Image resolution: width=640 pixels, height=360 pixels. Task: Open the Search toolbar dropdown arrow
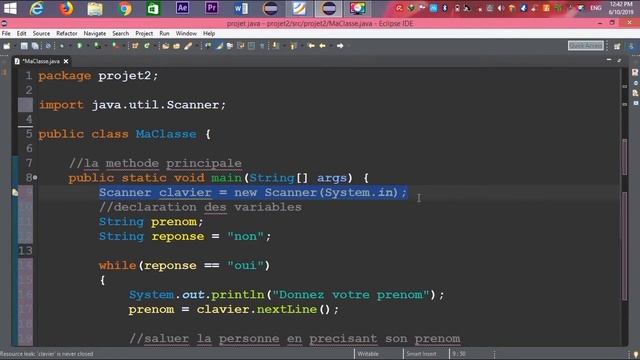(x=197, y=46)
